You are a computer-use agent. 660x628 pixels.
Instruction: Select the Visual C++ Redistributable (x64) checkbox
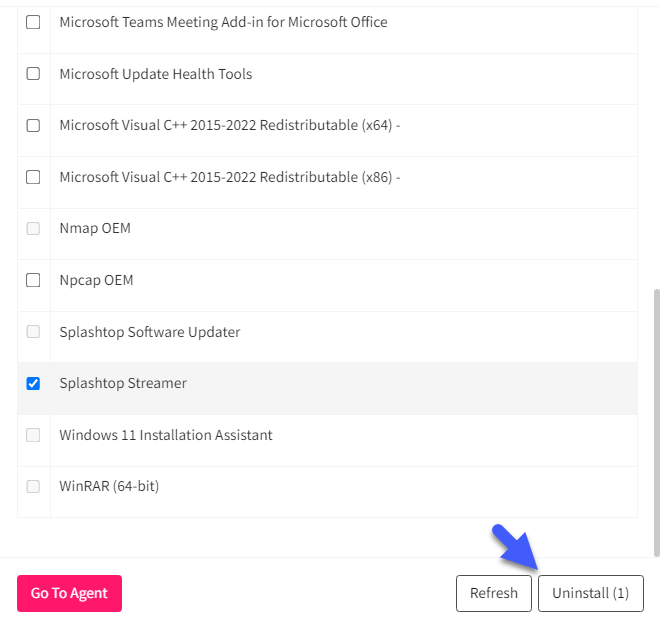click(33, 125)
